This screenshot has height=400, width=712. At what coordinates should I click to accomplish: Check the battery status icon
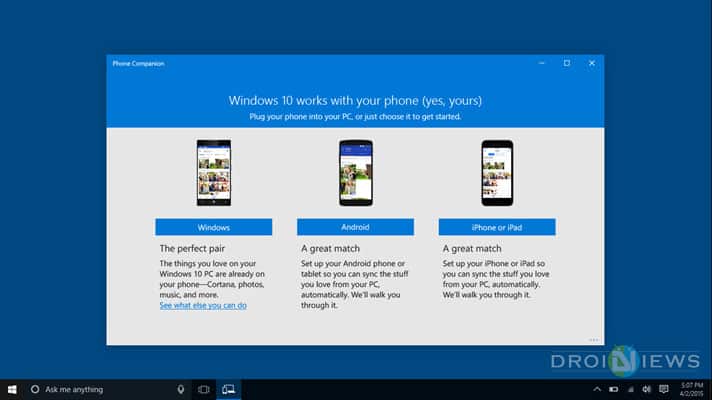tap(613, 389)
